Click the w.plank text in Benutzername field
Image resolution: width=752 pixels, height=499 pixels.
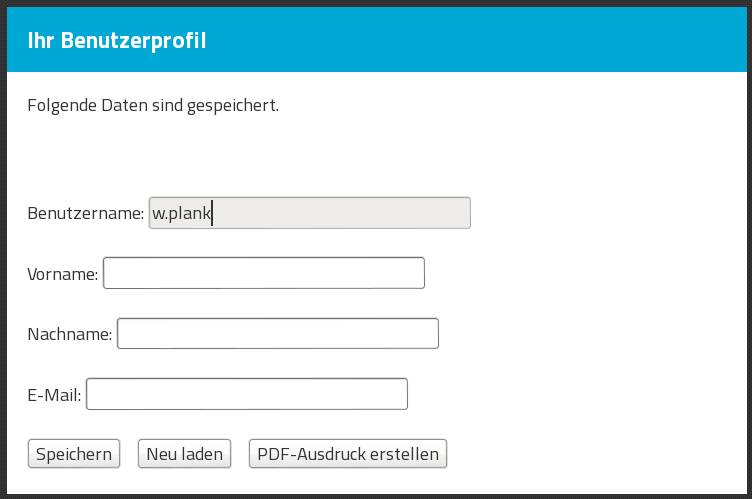pos(181,213)
